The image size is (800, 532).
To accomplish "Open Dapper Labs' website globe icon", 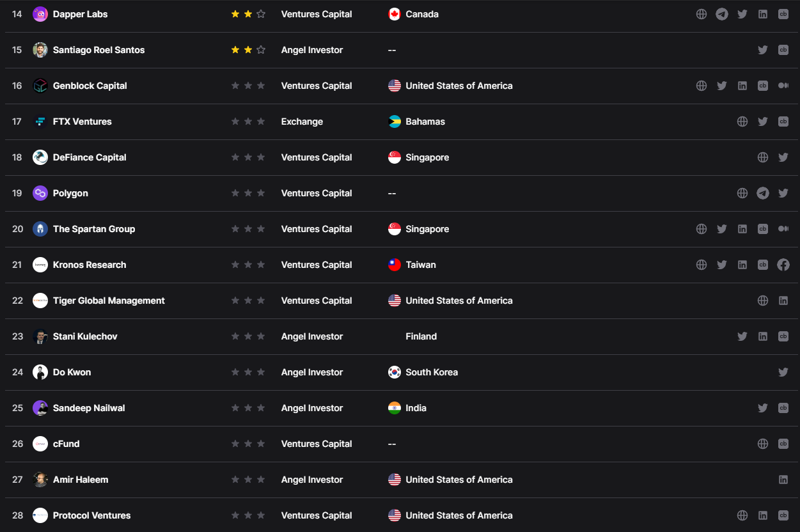I will [702, 14].
